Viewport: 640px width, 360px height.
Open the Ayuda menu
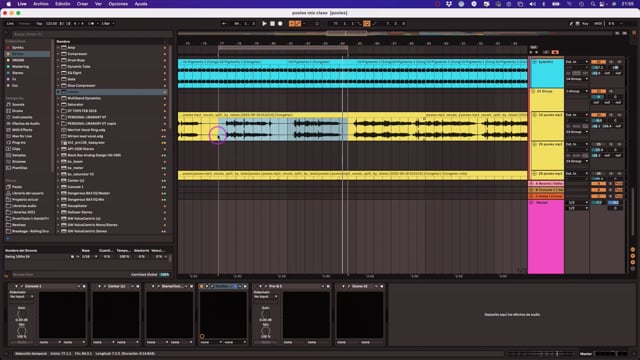click(141, 4)
